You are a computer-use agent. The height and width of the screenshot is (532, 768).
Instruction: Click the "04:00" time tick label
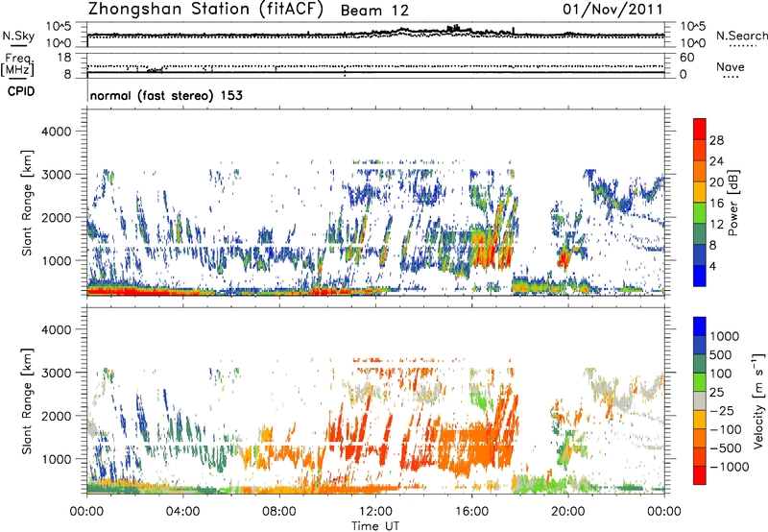click(183, 512)
